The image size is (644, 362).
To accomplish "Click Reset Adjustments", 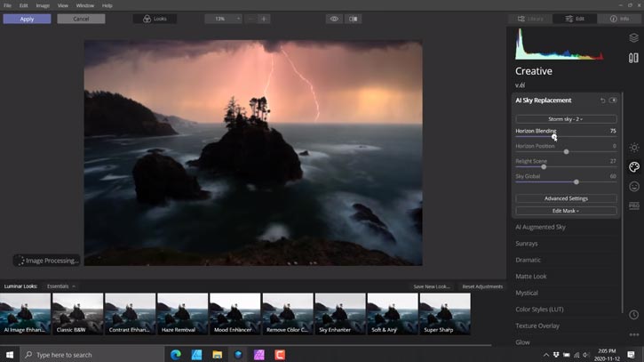I will [x=482, y=286].
